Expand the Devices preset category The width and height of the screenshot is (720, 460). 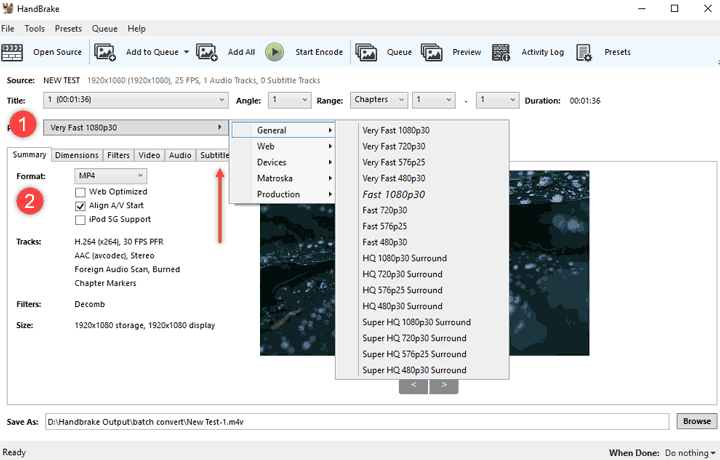point(283,163)
